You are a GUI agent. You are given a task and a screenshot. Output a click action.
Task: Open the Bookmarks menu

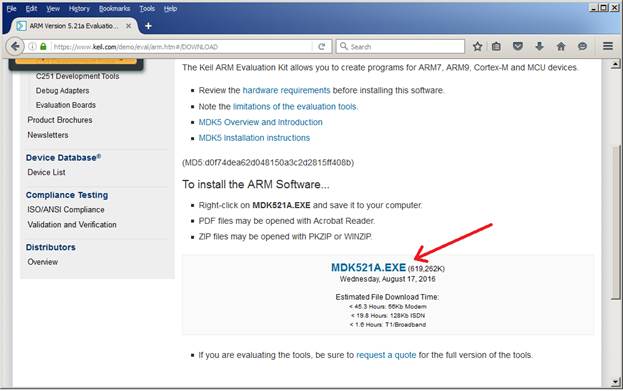(x=114, y=8)
